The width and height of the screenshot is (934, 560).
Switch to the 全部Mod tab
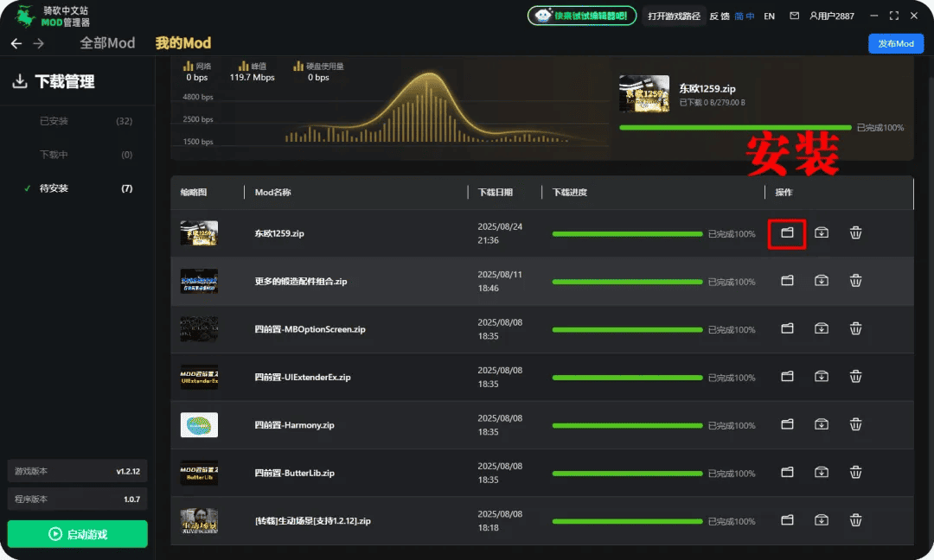click(107, 43)
